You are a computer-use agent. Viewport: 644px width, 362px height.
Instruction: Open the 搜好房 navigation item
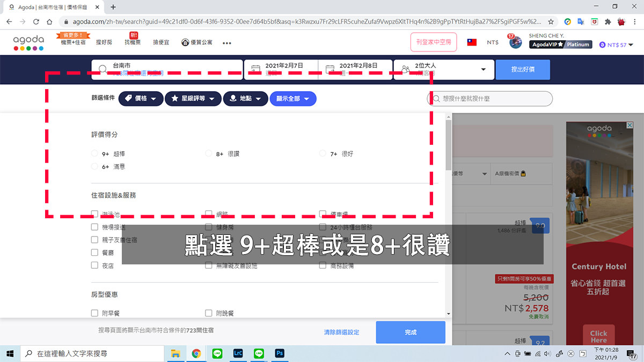[x=104, y=42]
